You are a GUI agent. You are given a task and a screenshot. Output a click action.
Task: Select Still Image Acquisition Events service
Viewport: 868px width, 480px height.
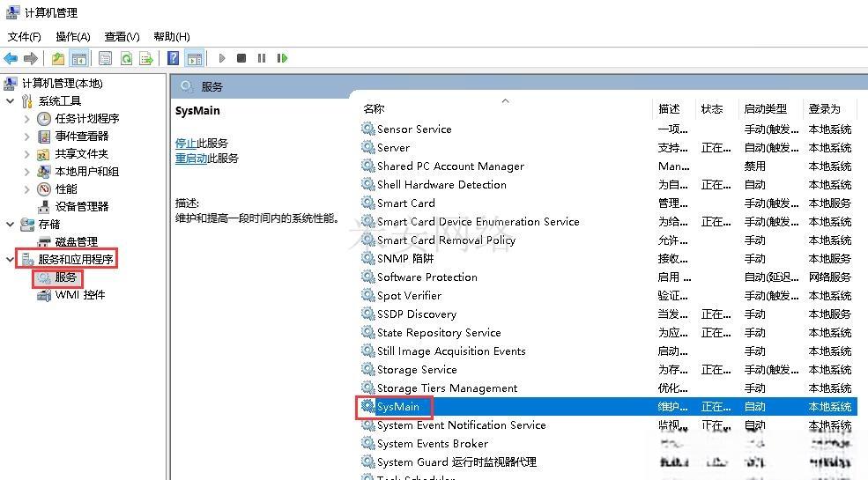click(608, 351)
